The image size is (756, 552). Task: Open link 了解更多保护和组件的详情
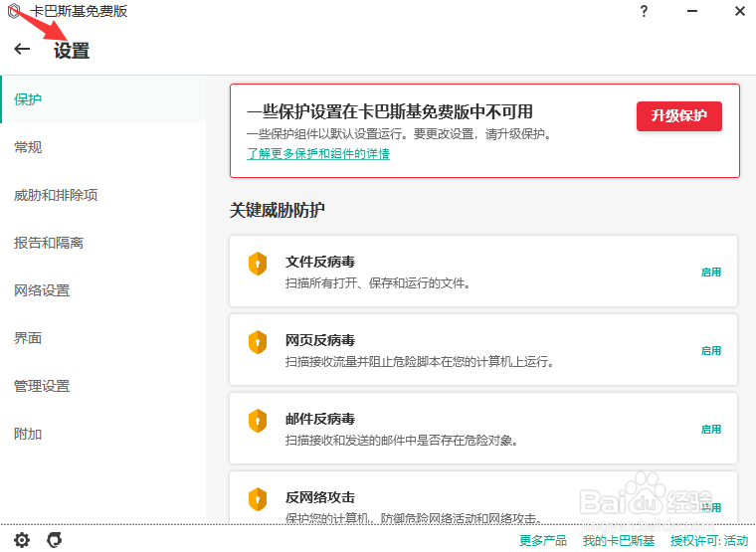[x=318, y=154]
